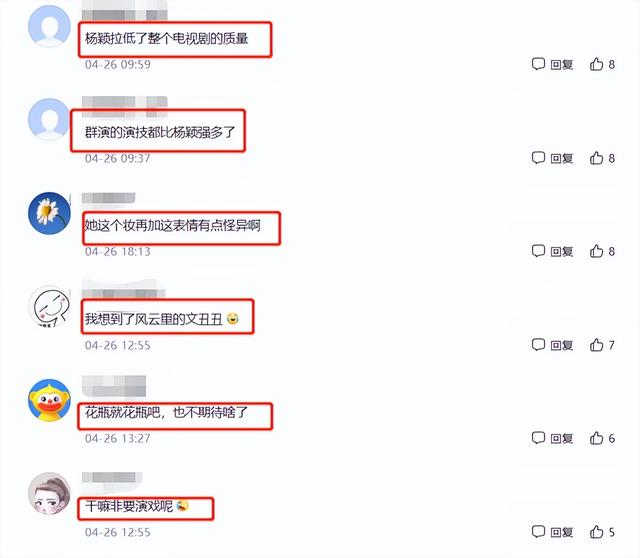Open the cartoon smiley face avatar
The height and width of the screenshot is (558, 640).
[x=49, y=307]
